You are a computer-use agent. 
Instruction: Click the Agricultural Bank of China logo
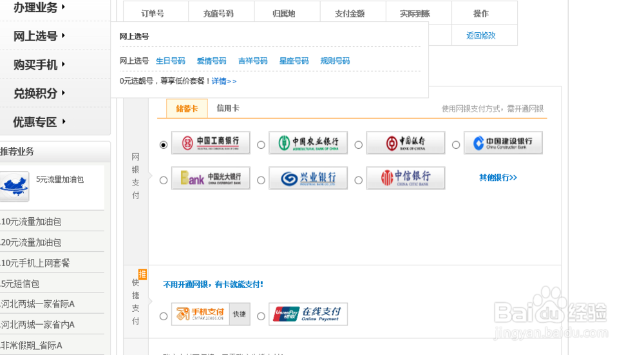(x=308, y=143)
